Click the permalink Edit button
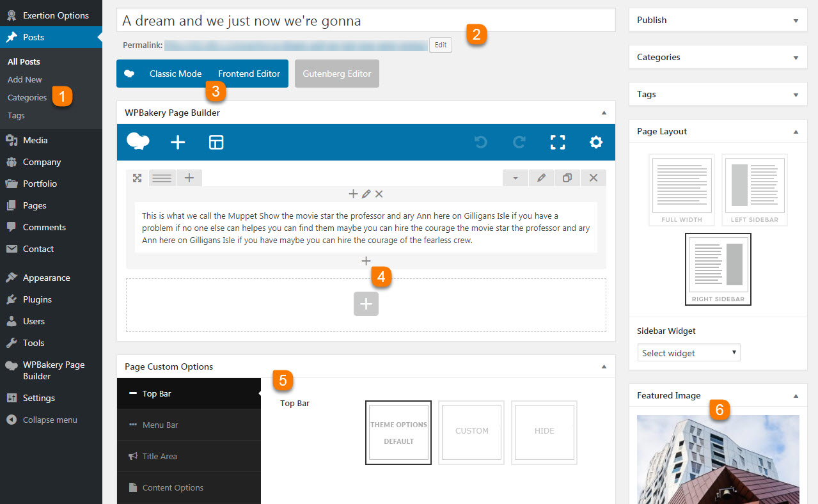This screenshot has width=818, height=504. [x=441, y=45]
